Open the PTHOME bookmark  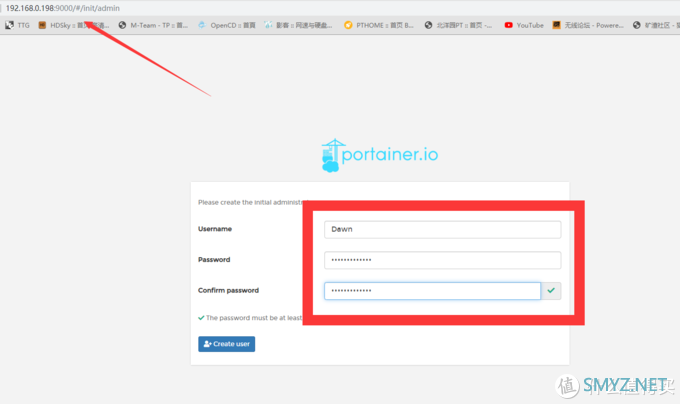coord(379,25)
